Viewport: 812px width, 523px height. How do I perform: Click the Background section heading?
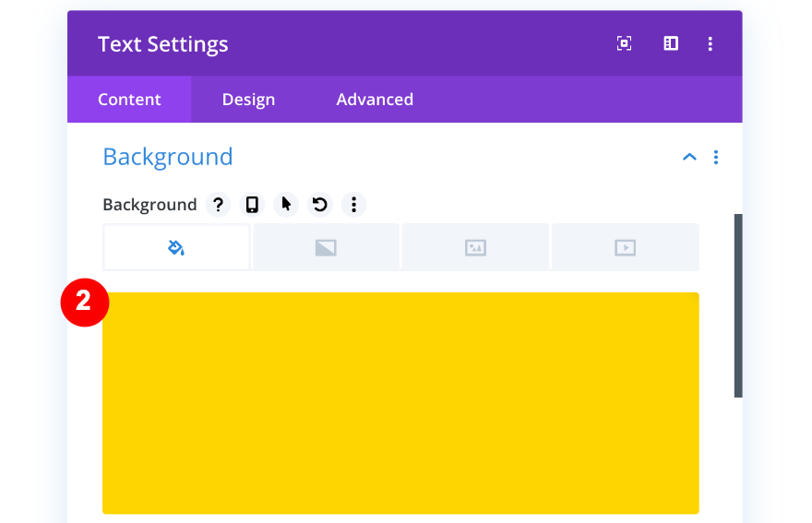168,157
